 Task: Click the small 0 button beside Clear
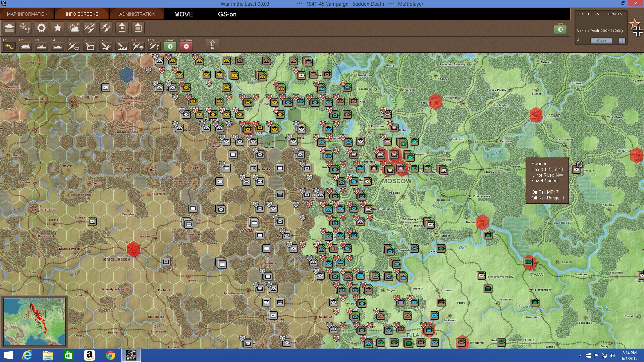622,40
